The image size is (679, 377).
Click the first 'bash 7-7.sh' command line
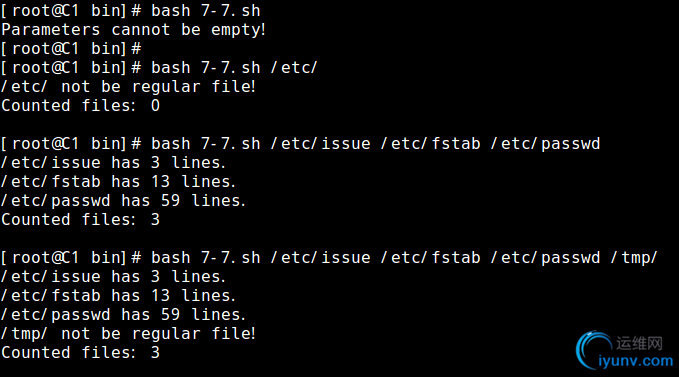130,10
